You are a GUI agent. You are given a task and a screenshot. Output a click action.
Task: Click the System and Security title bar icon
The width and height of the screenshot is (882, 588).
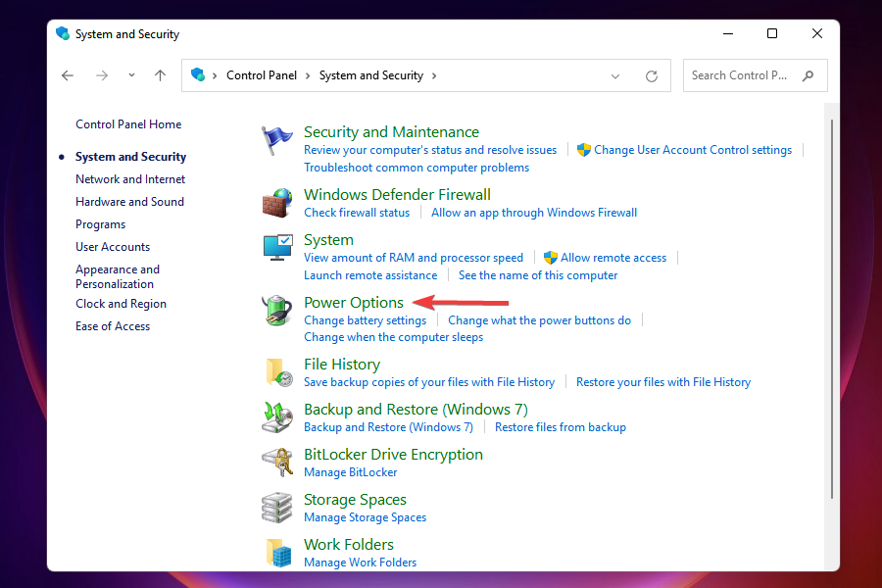pos(63,33)
